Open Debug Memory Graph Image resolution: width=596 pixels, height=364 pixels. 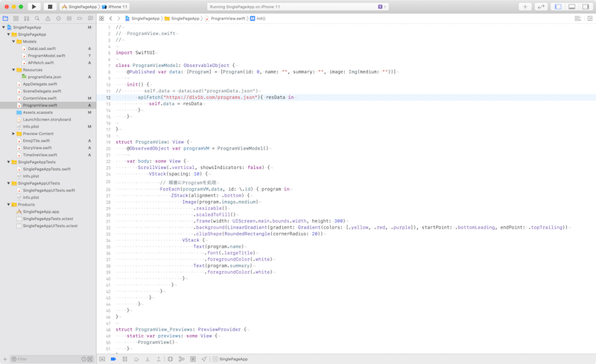(181, 359)
